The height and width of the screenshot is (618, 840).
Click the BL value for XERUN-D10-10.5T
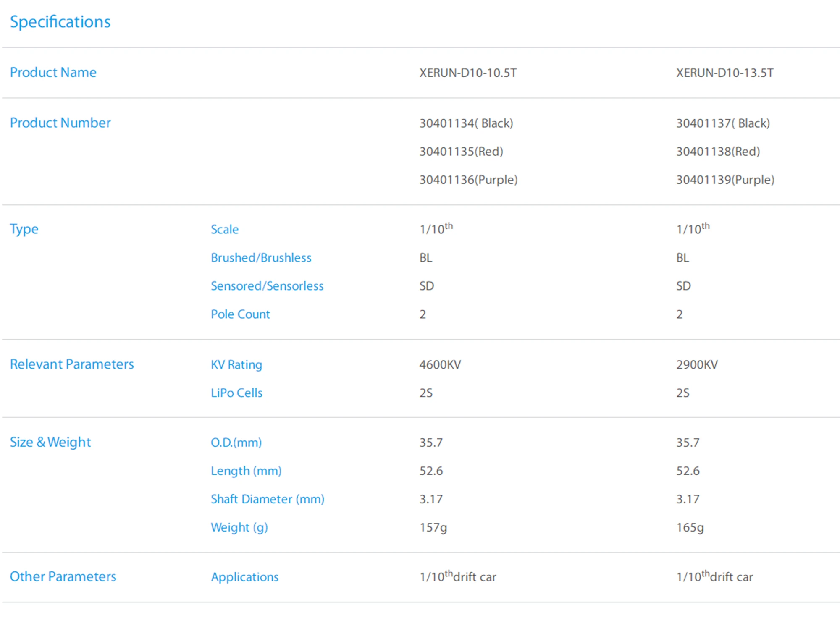425,257
